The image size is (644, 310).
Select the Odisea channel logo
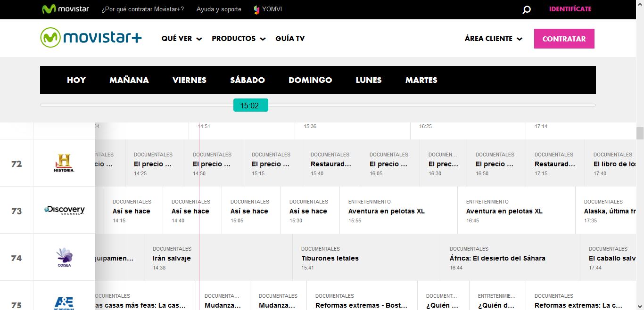(64, 257)
